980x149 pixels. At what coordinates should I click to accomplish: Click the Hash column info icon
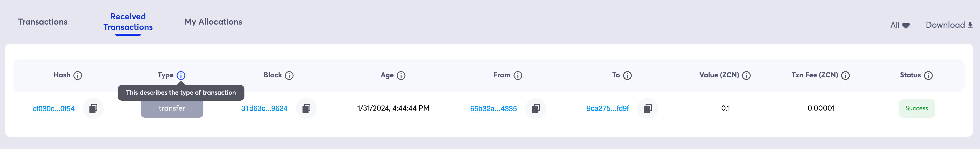78,76
